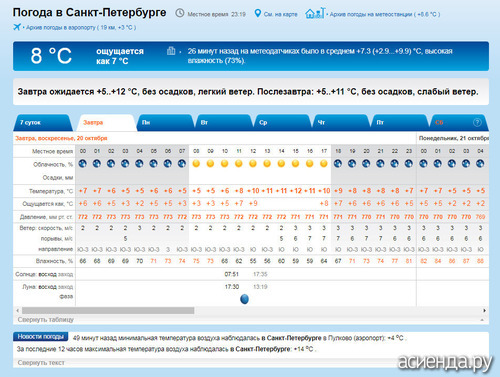The height and width of the screenshot is (377, 500).
Task: Click the cloud icon at hour 23
Action: pos(409,164)
